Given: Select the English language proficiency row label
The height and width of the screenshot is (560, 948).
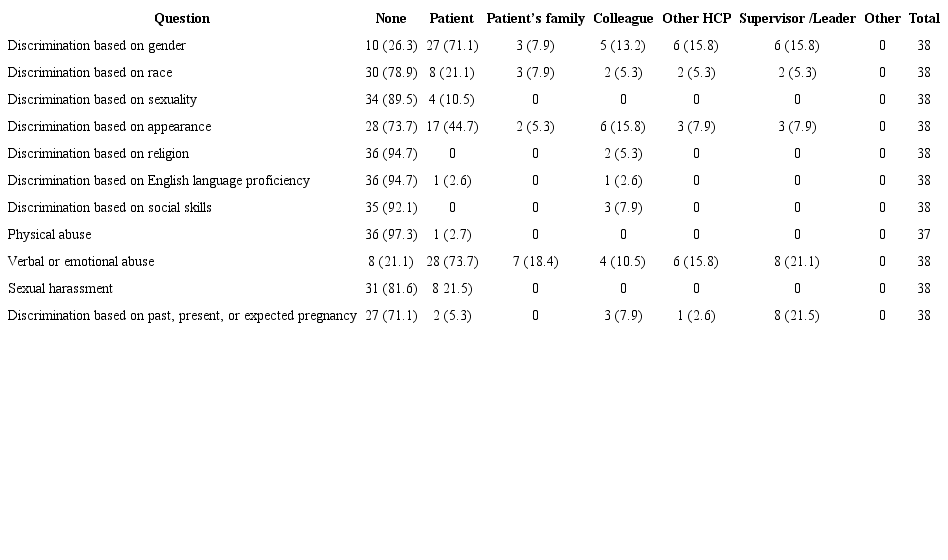Looking at the screenshot, I should 158,181.
